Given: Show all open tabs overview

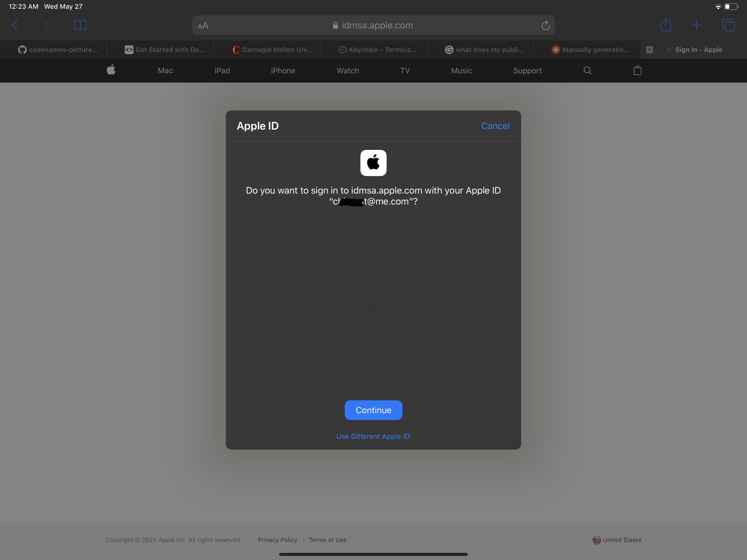Looking at the screenshot, I should point(728,25).
